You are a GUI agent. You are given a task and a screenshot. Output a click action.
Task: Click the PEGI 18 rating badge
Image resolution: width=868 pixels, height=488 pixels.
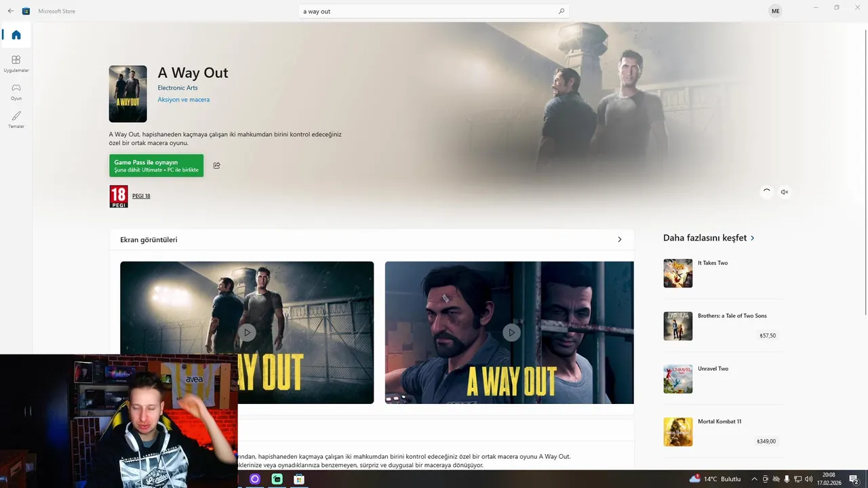coord(119,197)
